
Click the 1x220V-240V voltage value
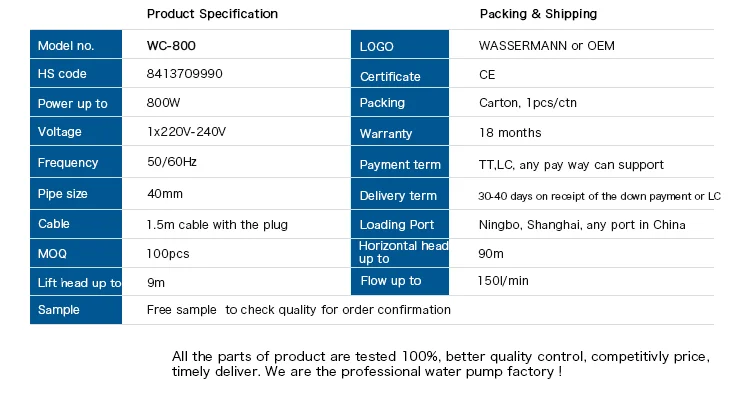click(187, 132)
